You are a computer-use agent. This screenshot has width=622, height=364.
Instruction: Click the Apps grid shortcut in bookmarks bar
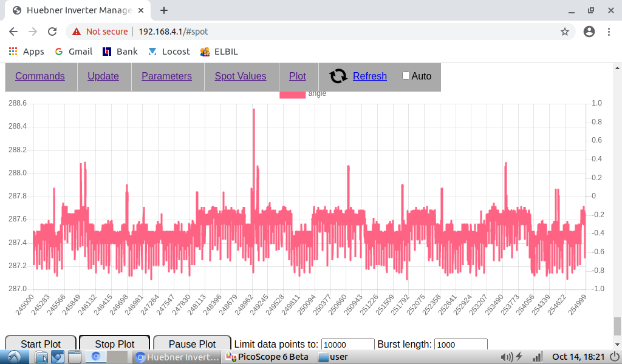tap(26, 52)
